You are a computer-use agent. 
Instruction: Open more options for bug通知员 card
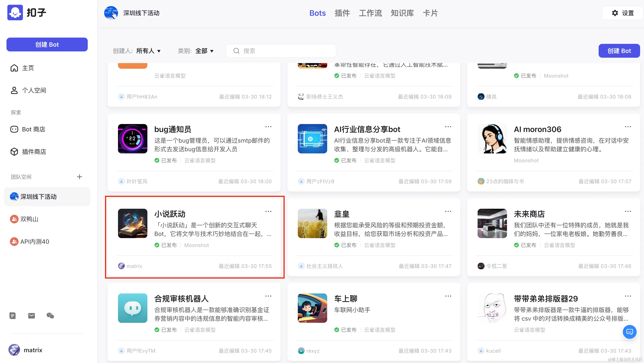pyautogui.click(x=268, y=127)
